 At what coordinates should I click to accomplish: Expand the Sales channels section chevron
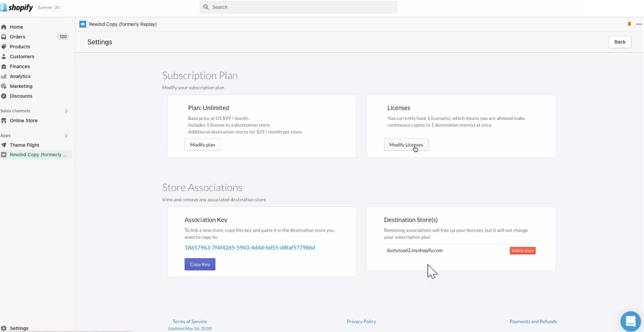point(66,111)
